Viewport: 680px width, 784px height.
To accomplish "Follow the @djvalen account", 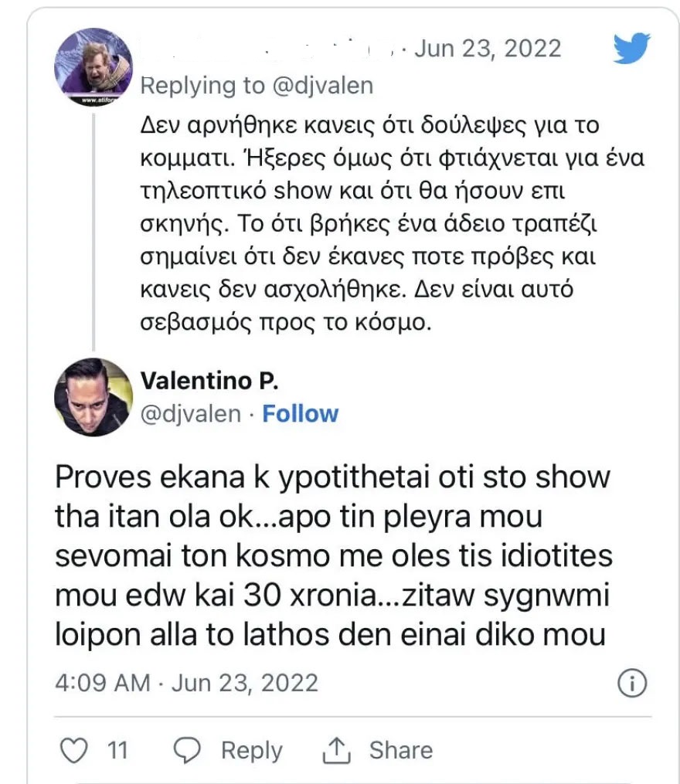I will 301,413.
